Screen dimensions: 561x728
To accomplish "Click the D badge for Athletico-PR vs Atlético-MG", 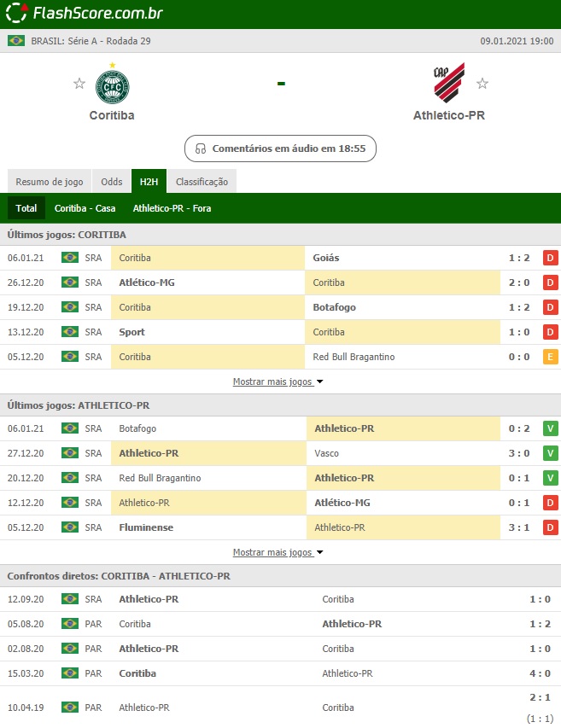I will pos(550,503).
